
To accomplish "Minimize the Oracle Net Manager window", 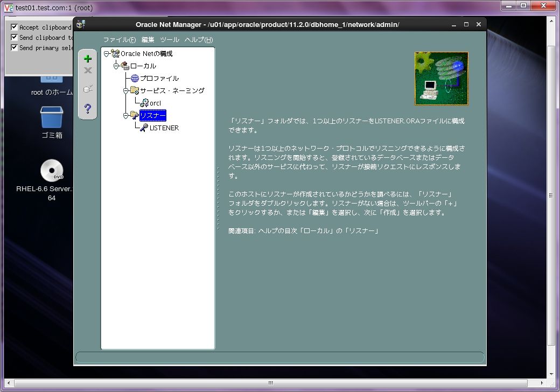I will coord(454,25).
